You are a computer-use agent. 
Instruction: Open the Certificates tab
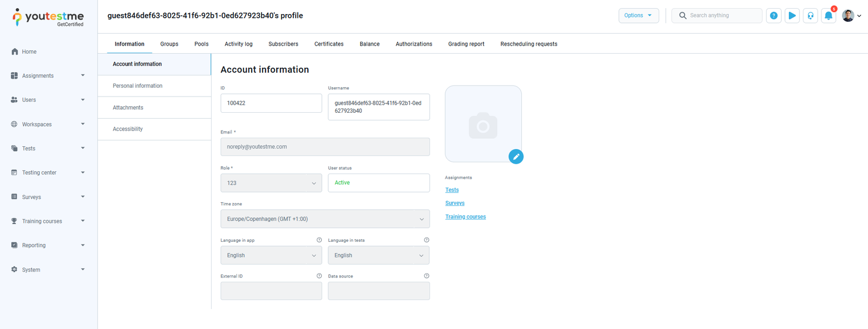point(329,44)
